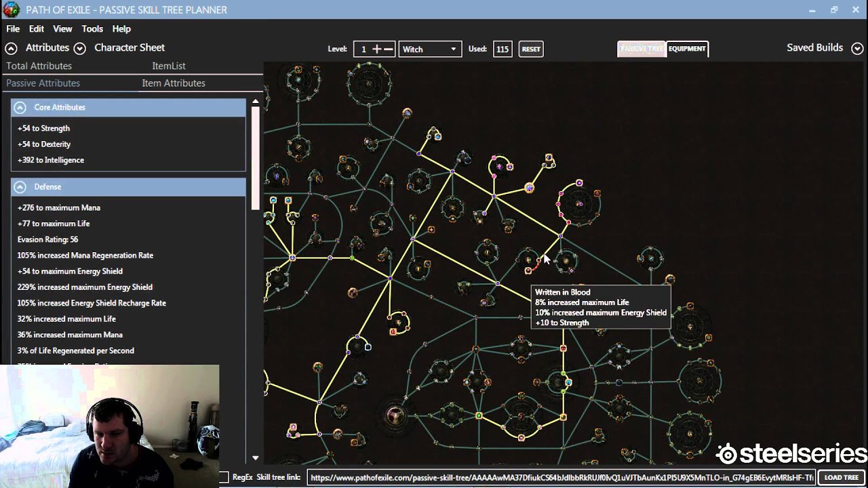This screenshot has width=868, height=488.
Task: Click the RESET button
Action: tap(531, 49)
